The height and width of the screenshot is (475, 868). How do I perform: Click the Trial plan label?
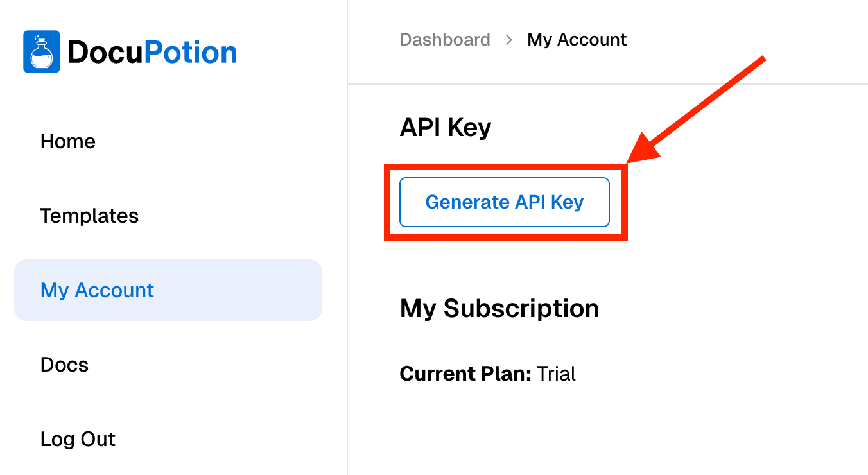(558, 374)
